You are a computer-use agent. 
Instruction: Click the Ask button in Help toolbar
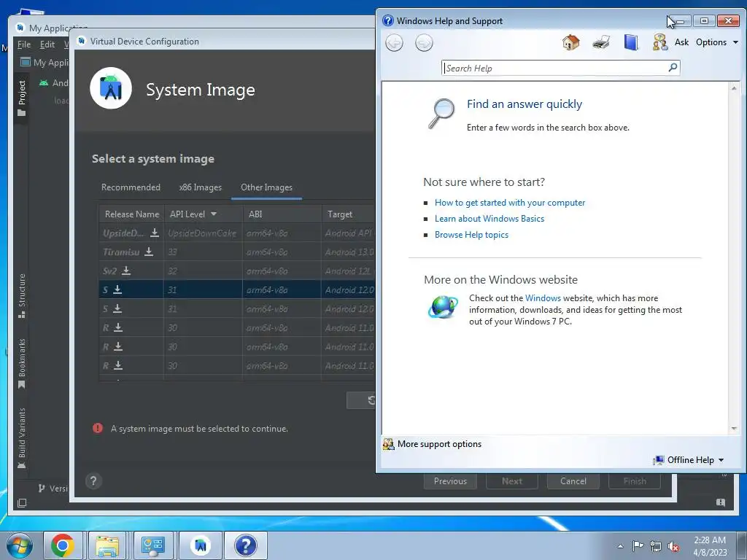click(x=681, y=42)
